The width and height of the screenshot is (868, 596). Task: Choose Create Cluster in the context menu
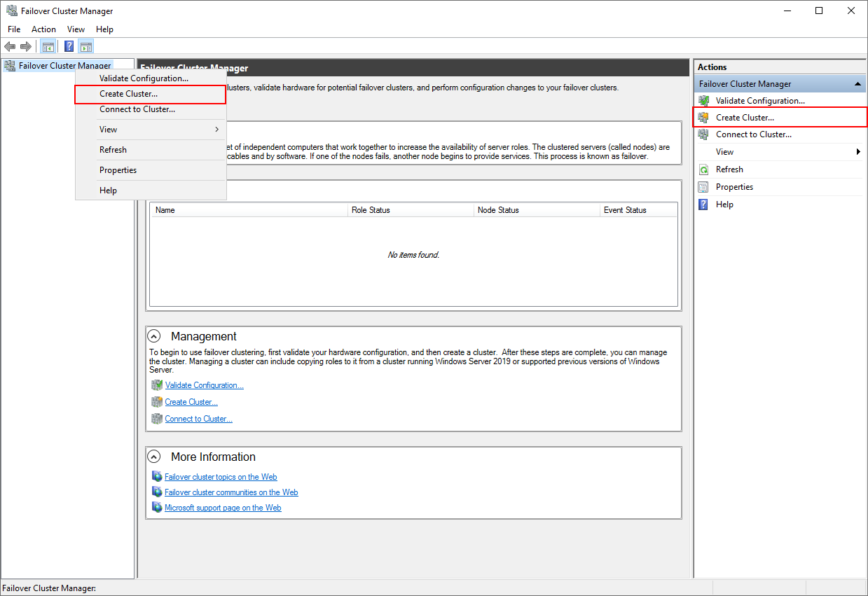(x=151, y=94)
